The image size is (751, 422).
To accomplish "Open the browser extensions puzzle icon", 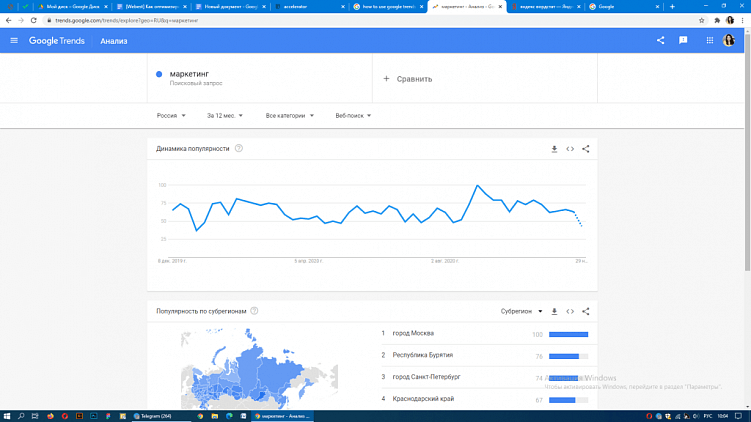I will click(x=717, y=21).
